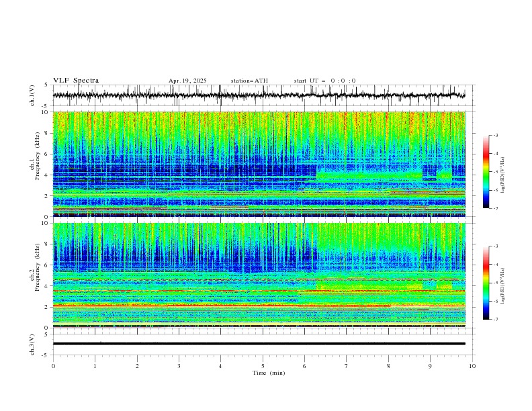Click the ch.1 spectrogram plot
Screen dimensions: 532x411
click(x=259, y=164)
